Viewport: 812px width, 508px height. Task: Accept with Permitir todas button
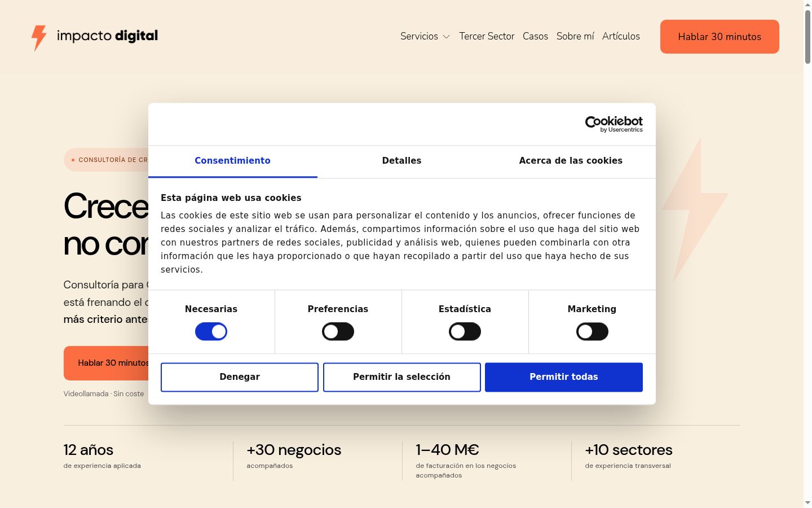pyautogui.click(x=564, y=377)
